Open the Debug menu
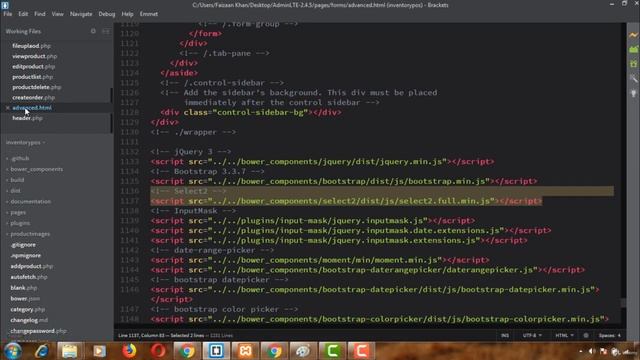Screen dimensions: 640x360 pyautogui.click(x=107, y=14)
